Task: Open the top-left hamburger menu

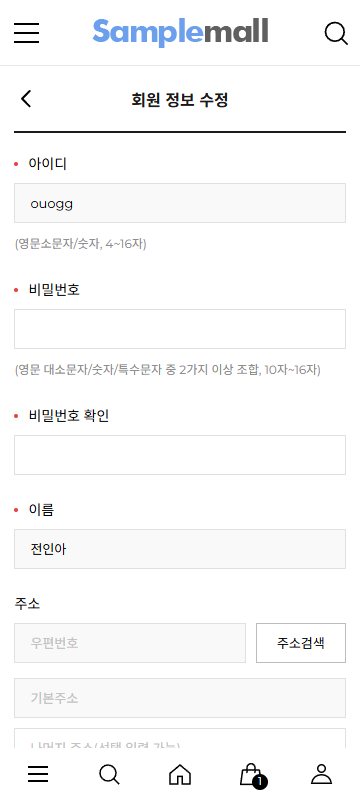Action: (27, 33)
